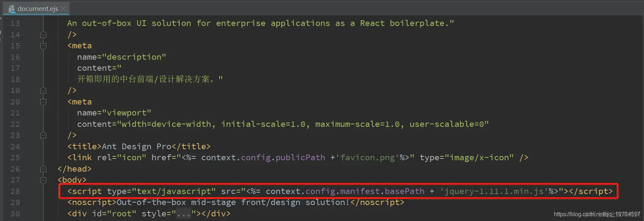This screenshot has height=221, width=644.
Task: Click the content=" attribute on line 17
Action: (99, 68)
